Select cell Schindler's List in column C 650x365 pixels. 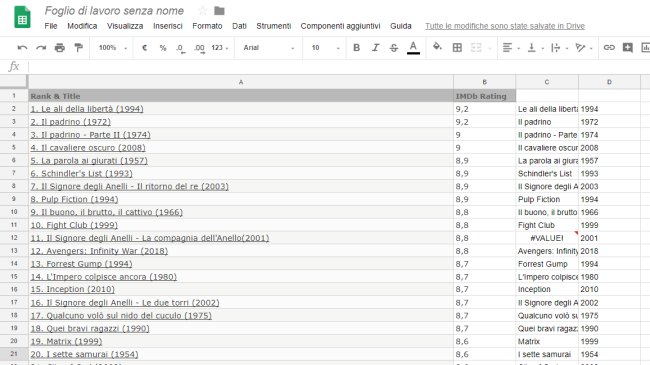(547, 173)
